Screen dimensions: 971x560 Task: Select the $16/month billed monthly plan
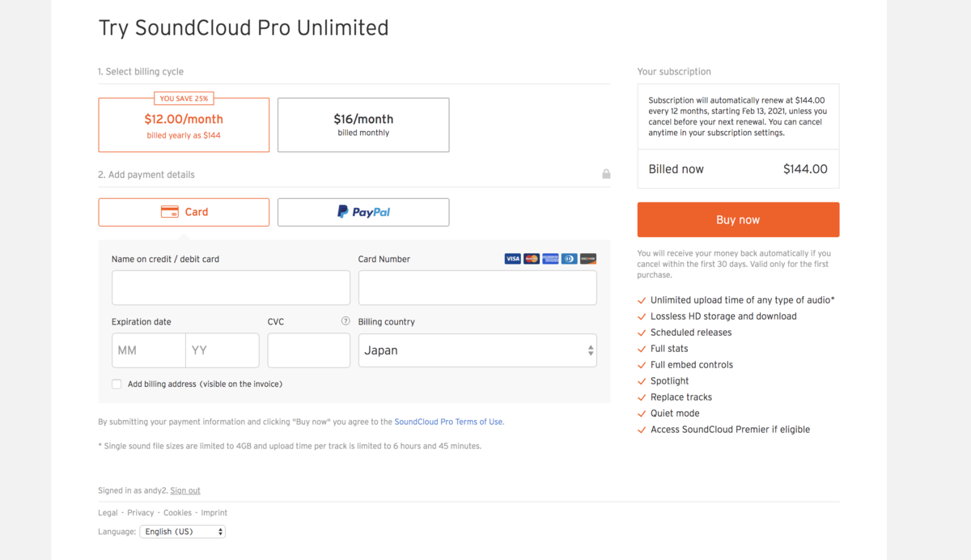point(363,124)
